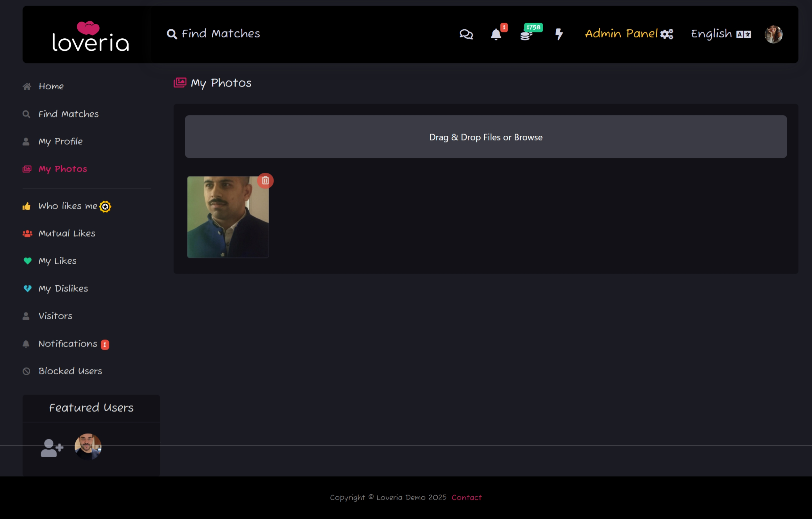Click the sidebar Find Matches search icon
This screenshot has width=812, height=519.
(26, 114)
